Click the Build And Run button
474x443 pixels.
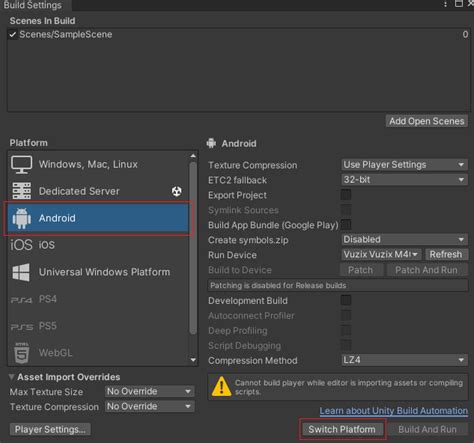427,429
